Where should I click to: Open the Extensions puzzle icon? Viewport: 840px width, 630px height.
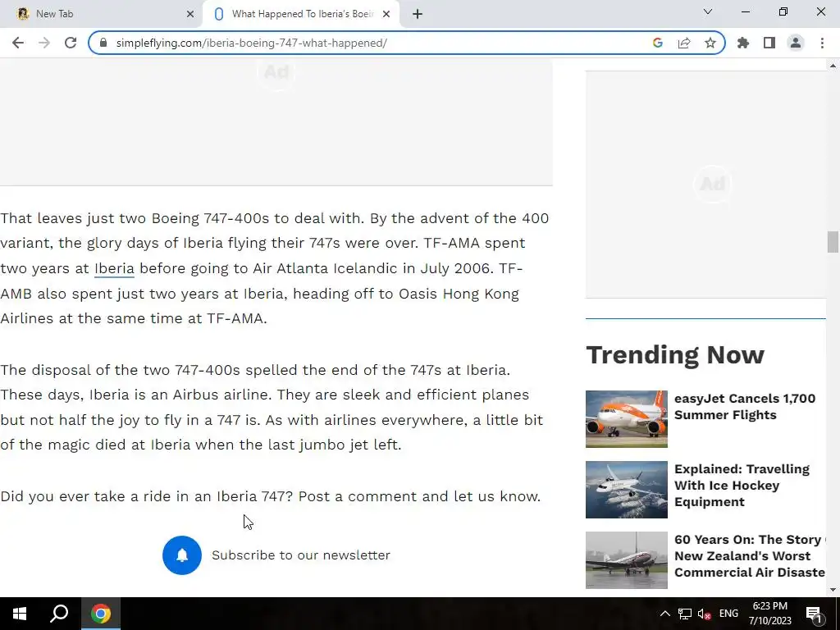[x=743, y=43]
